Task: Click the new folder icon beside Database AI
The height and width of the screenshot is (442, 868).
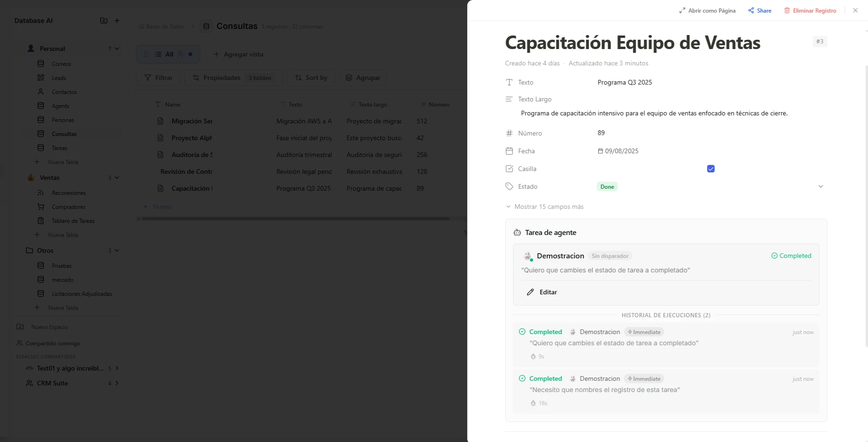Action: click(104, 21)
